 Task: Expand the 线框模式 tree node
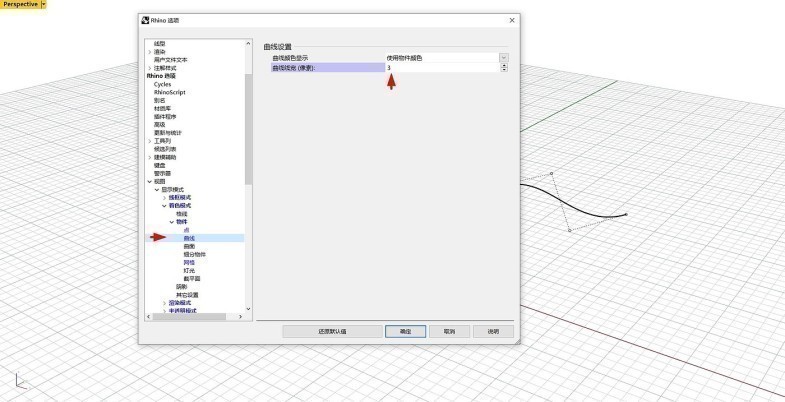coord(164,198)
